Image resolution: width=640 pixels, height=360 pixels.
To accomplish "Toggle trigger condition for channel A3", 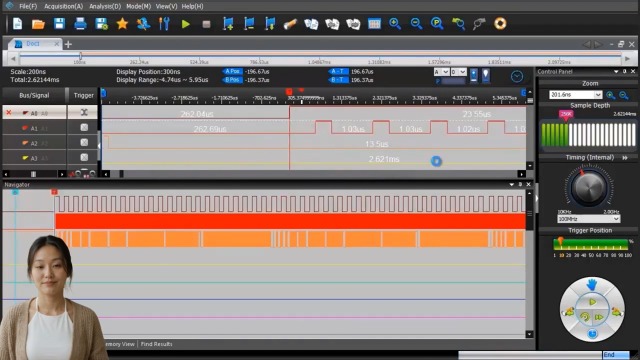I will (x=84, y=158).
